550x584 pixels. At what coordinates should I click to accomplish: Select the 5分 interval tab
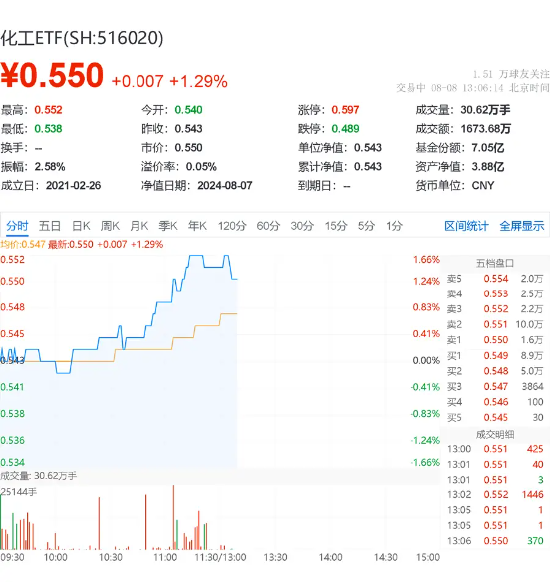(366, 226)
